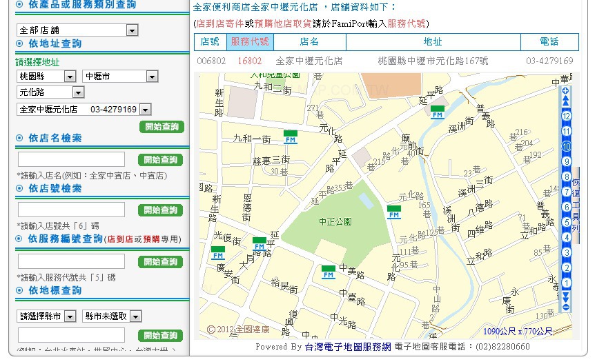This screenshot has height=364, width=606.
Task: Select zoom level 4 circle
Action: coord(566,237)
